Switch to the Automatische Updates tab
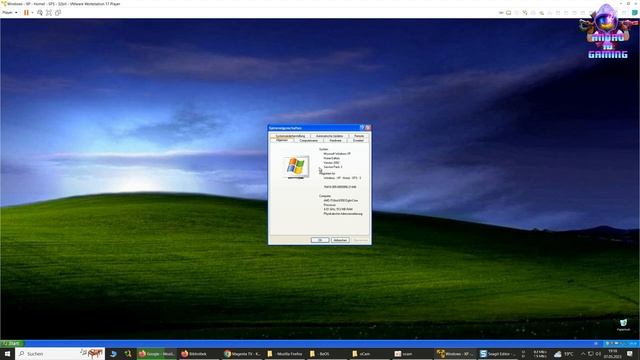Screen dimensions: 640x360 tap(329, 136)
